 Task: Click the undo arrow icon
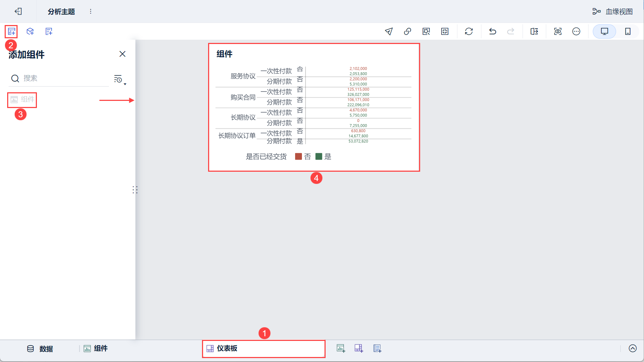click(x=492, y=31)
